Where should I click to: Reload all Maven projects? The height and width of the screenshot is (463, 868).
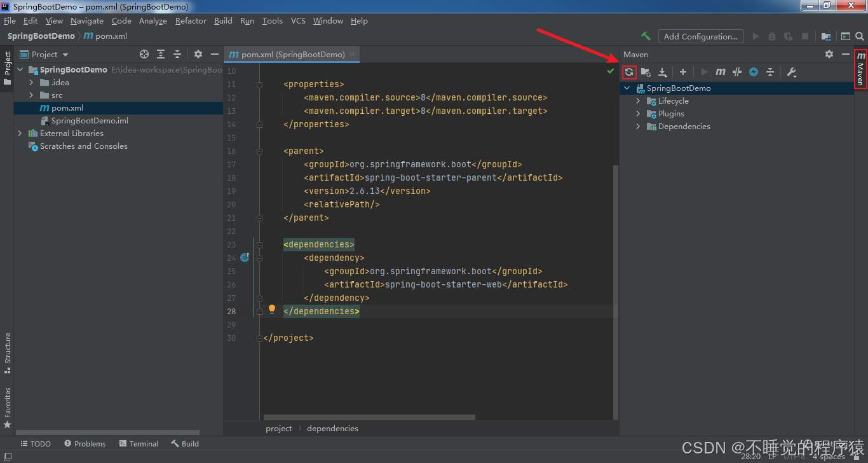[x=629, y=72]
